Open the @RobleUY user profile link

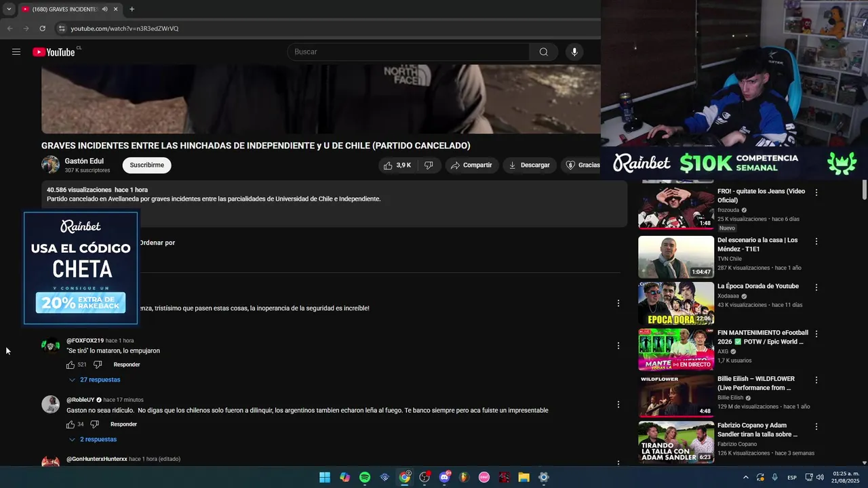click(x=80, y=400)
